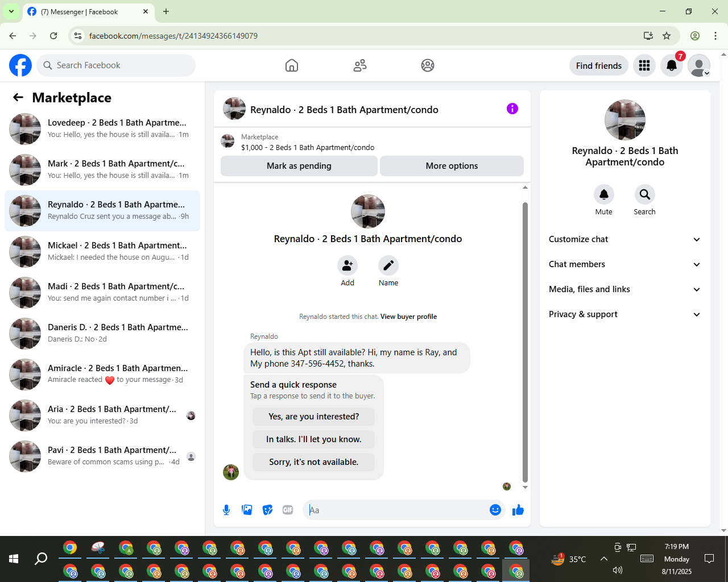The height and width of the screenshot is (582, 728).
Task: Open the Groups icon in top navigation
Action: point(428,65)
